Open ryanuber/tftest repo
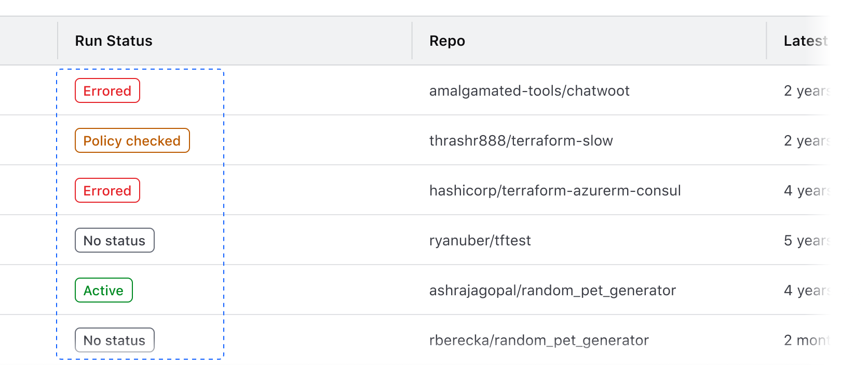Screen dimensions: 868x367 tap(480, 241)
